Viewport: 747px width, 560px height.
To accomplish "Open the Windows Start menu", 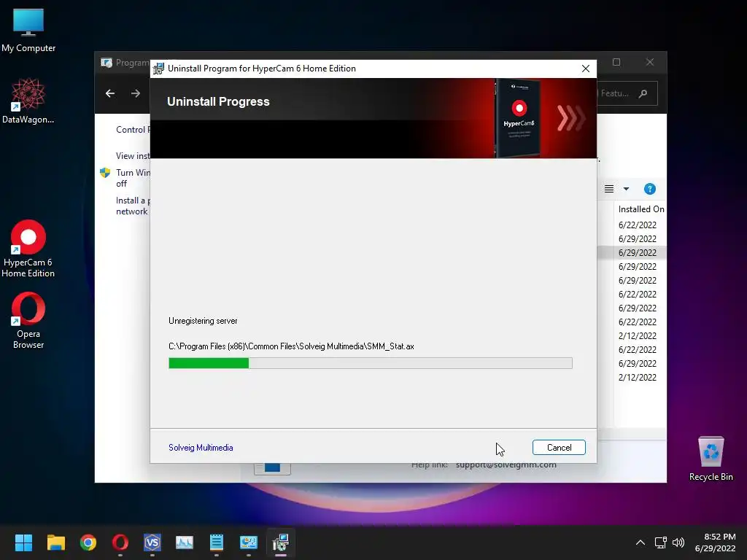I will click(23, 542).
